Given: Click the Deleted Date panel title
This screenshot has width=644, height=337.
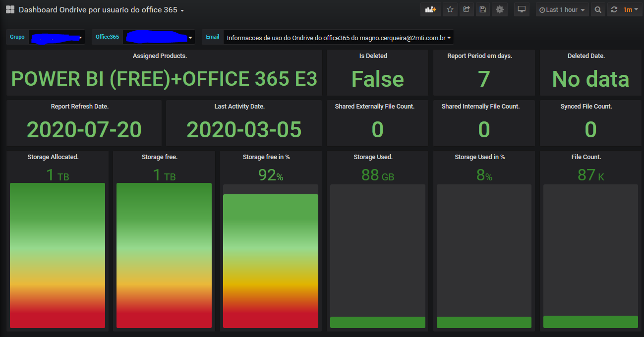Looking at the screenshot, I should (x=586, y=56).
